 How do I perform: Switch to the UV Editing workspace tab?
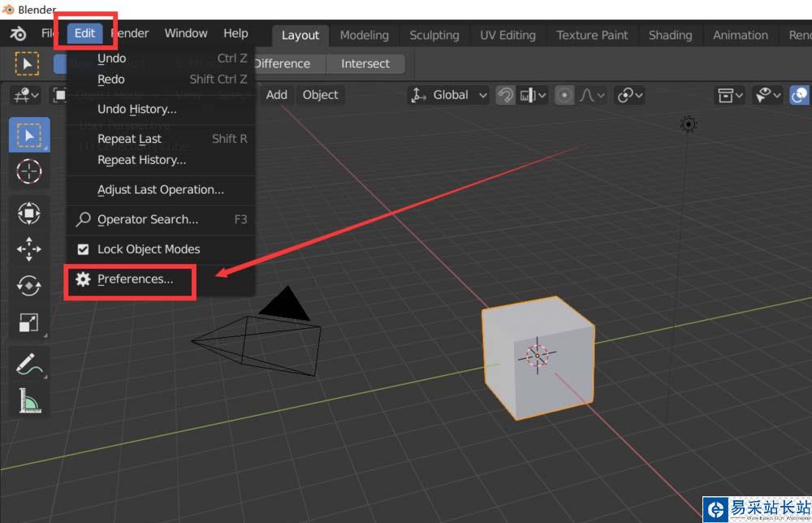pyautogui.click(x=508, y=35)
